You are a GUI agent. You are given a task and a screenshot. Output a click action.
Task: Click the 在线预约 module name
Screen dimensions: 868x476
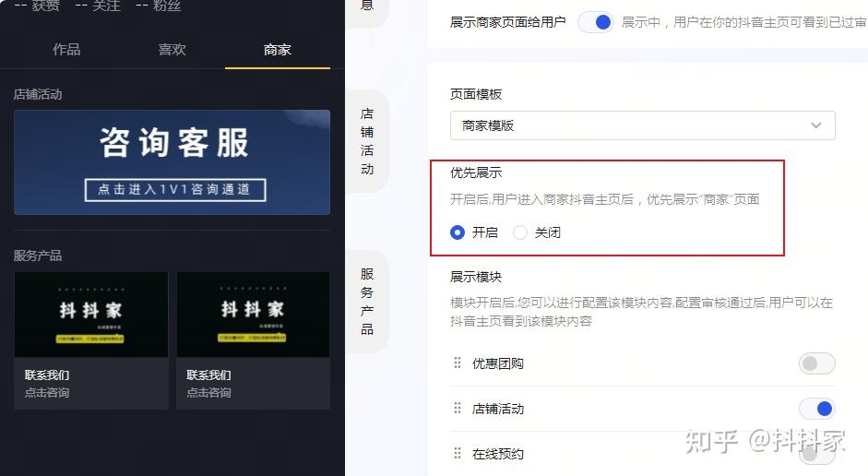coord(498,455)
